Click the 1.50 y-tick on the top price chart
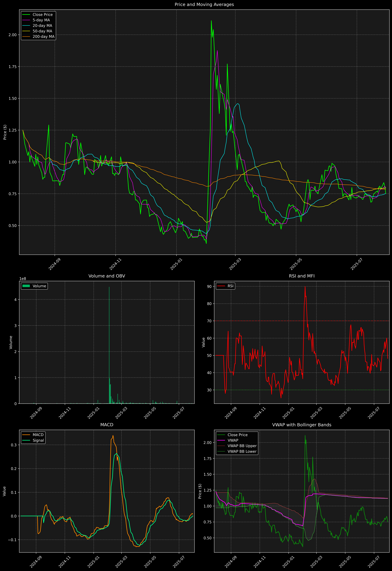This screenshot has width=392, height=571. coord(13,99)
